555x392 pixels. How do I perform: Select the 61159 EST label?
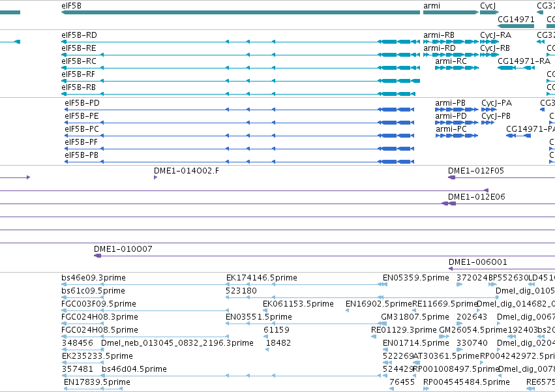[277, 330]
